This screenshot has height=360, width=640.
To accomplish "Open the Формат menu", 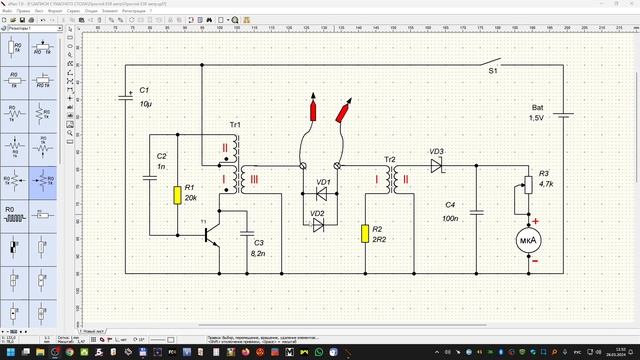I will coord(55,11).
